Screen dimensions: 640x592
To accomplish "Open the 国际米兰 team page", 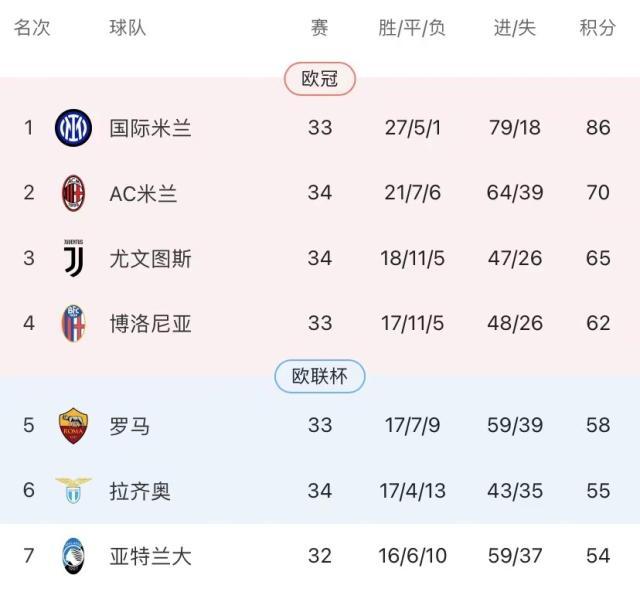I will [150, 128].
